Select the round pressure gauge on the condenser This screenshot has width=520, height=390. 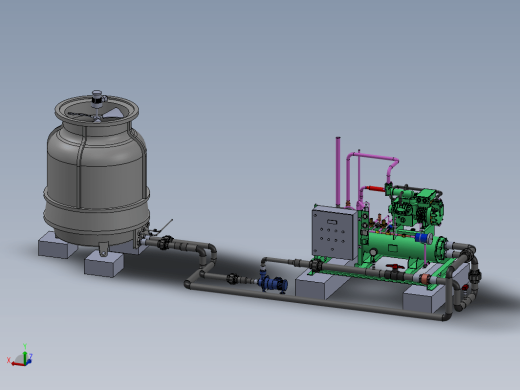[x=373, y=252]
